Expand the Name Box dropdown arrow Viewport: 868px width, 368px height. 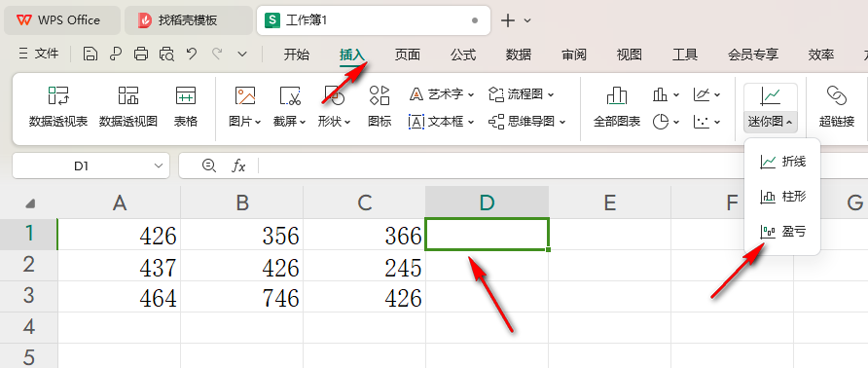tap(159, 166)
